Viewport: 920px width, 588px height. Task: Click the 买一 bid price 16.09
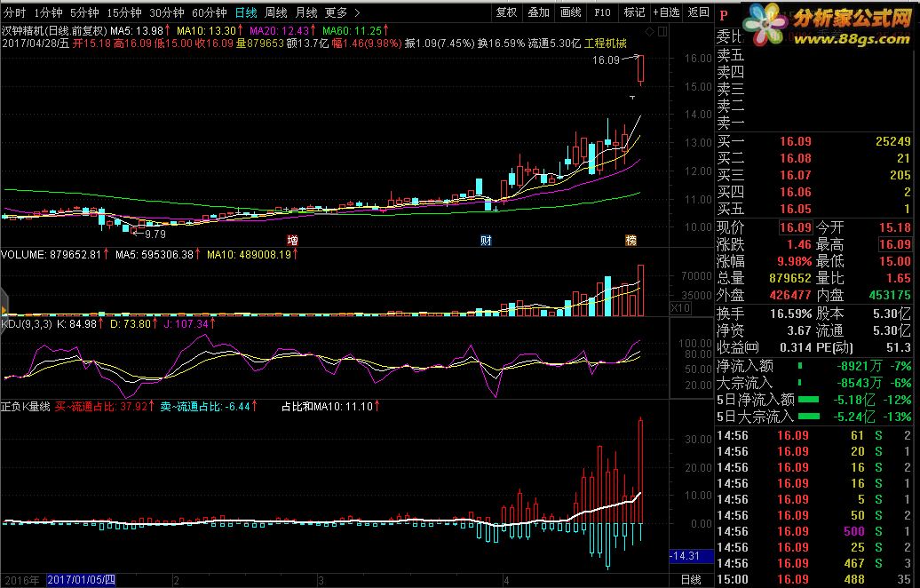(795, 141)
